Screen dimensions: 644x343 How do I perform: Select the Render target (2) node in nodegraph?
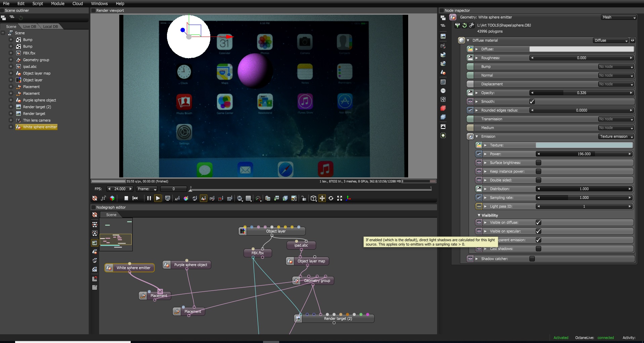pos(334,318)
